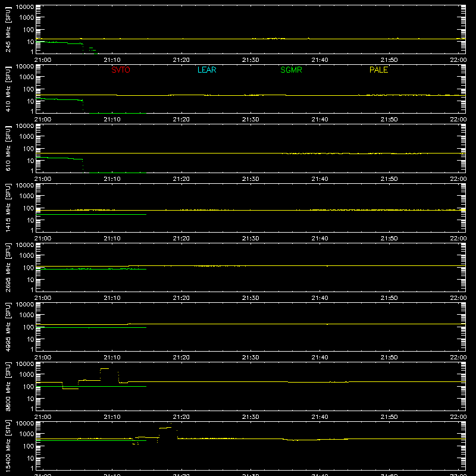Viewport: 476px width, 476px height.
Task: Click the 21:40 tick under the 410 MHz panel
Action: [320, 120]
